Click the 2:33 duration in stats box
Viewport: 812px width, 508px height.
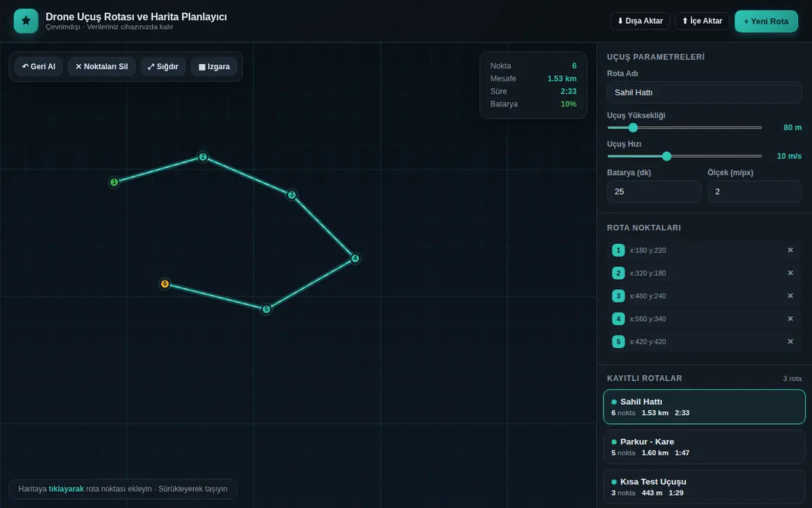pos(568,91)
